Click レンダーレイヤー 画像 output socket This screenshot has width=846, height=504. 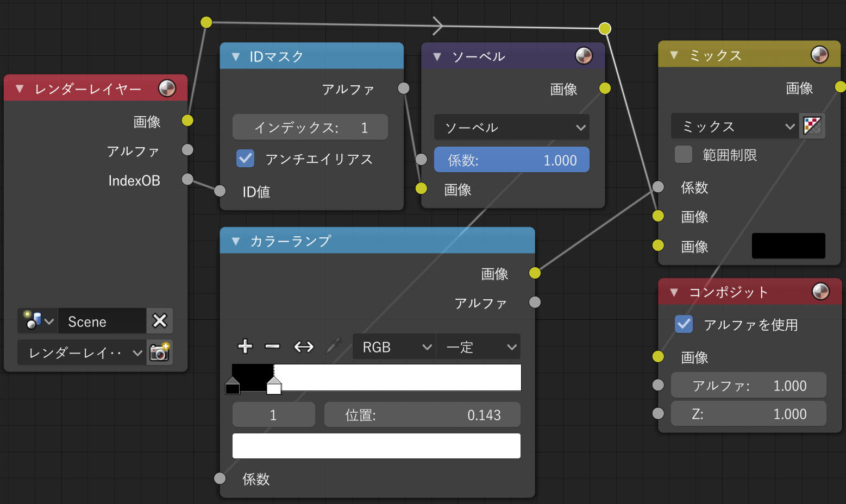point(187,120)
